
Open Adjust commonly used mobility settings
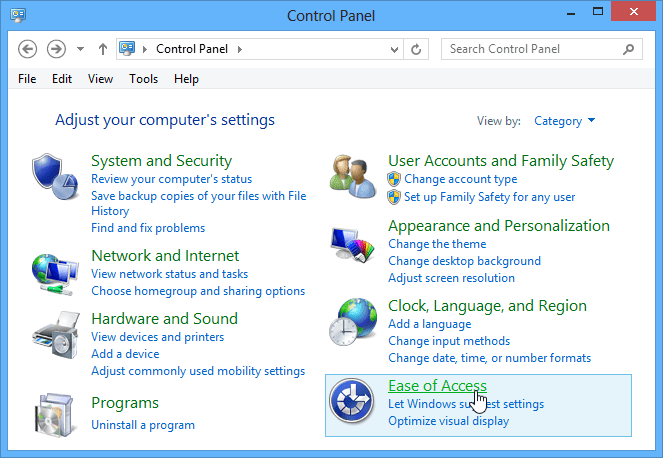coord(198,371)
